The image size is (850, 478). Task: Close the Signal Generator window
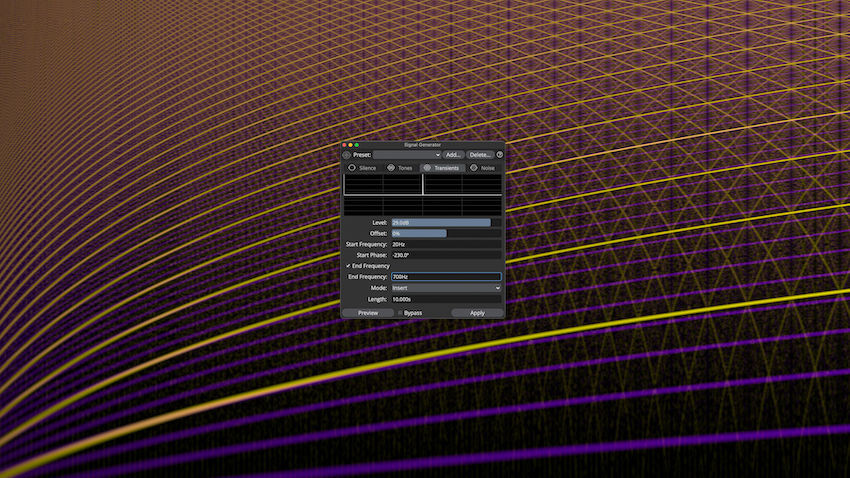345,145
